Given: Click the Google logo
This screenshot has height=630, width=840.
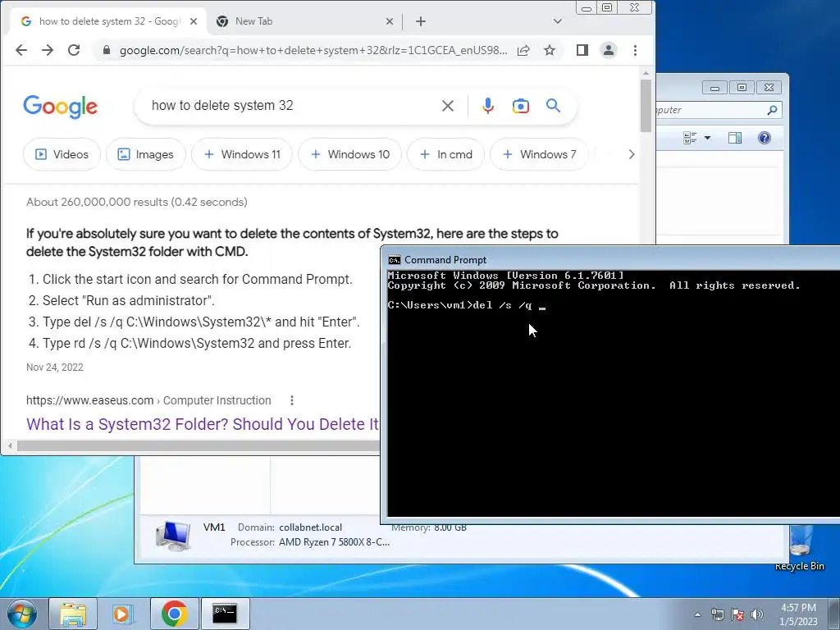Looking at the screenshot, I should 61,107.
